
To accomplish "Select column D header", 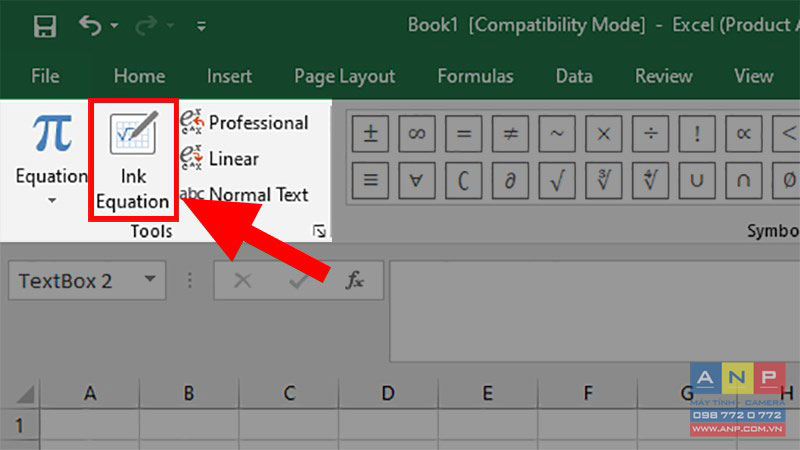I will 388,393.
